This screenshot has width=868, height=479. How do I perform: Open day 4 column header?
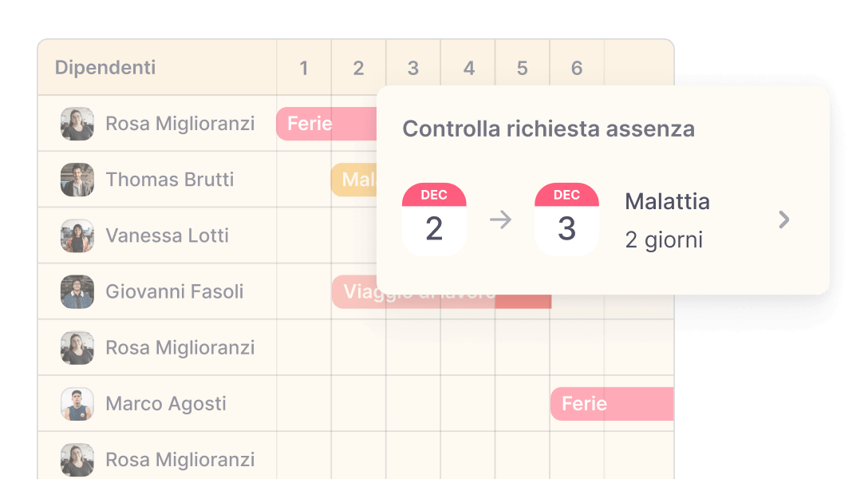pos(468,67)
